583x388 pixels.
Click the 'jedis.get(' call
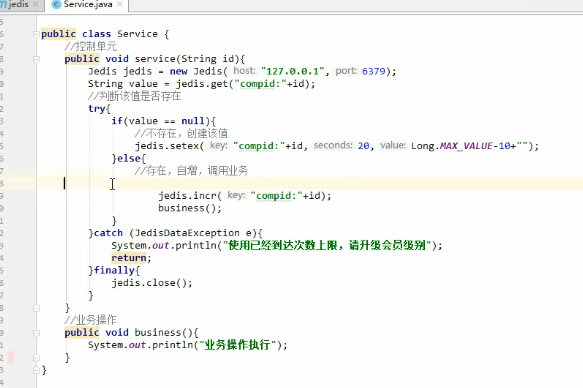click(x=204, y=84)
